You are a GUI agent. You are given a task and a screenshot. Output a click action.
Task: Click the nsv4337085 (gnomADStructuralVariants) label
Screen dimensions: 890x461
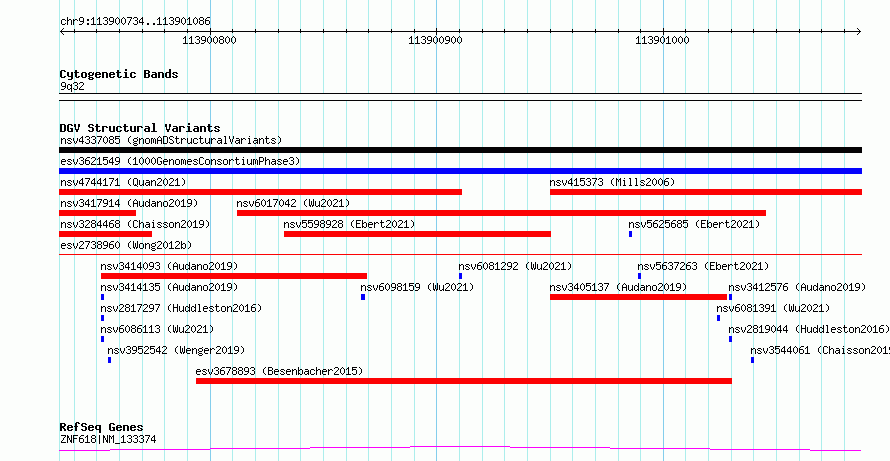[x=171, y=140]
